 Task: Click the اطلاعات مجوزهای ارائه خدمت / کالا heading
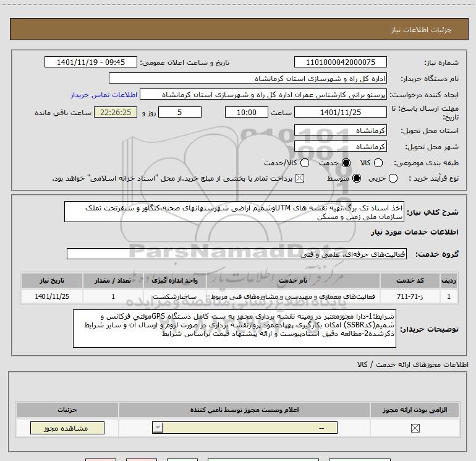coord(413,364)
